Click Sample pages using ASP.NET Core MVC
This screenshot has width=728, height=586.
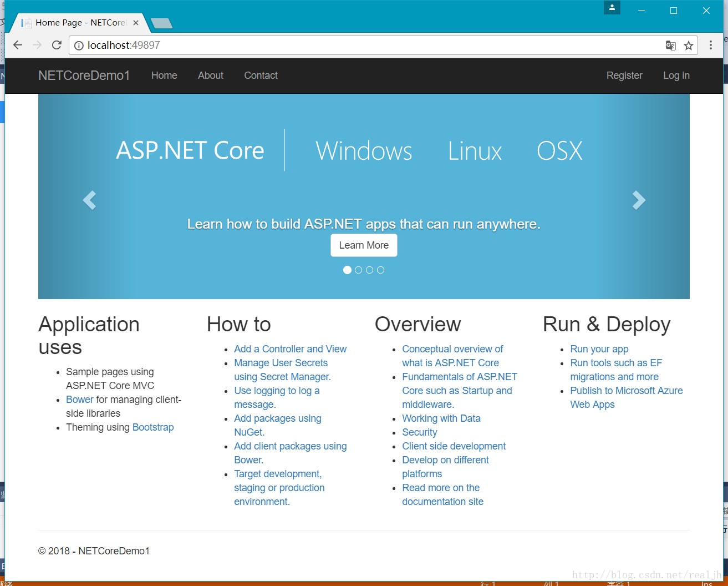coord(110,378)
